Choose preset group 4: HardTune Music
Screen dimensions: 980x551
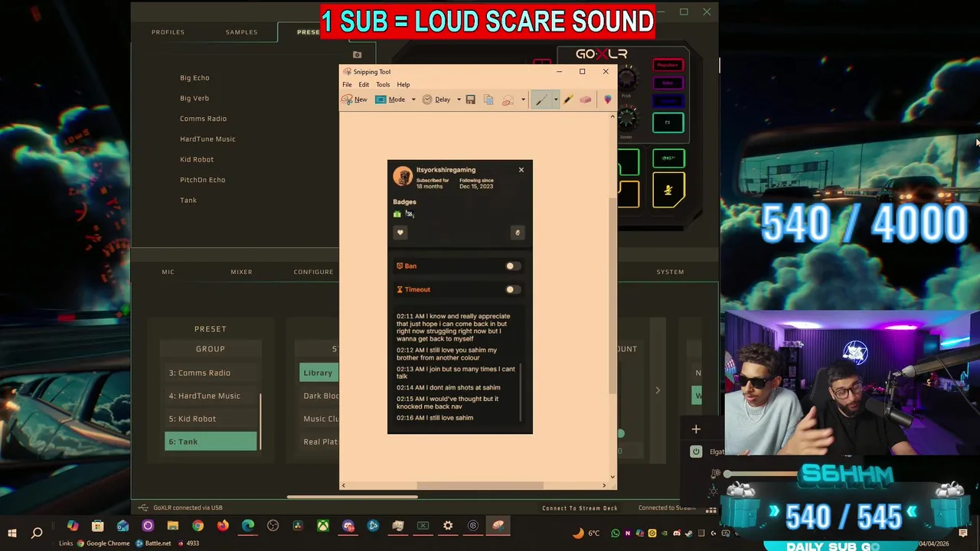point(211,396)
